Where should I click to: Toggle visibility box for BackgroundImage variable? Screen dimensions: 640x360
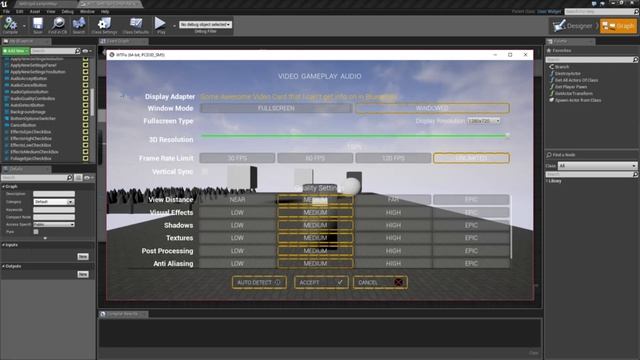(x=85, y=112)
